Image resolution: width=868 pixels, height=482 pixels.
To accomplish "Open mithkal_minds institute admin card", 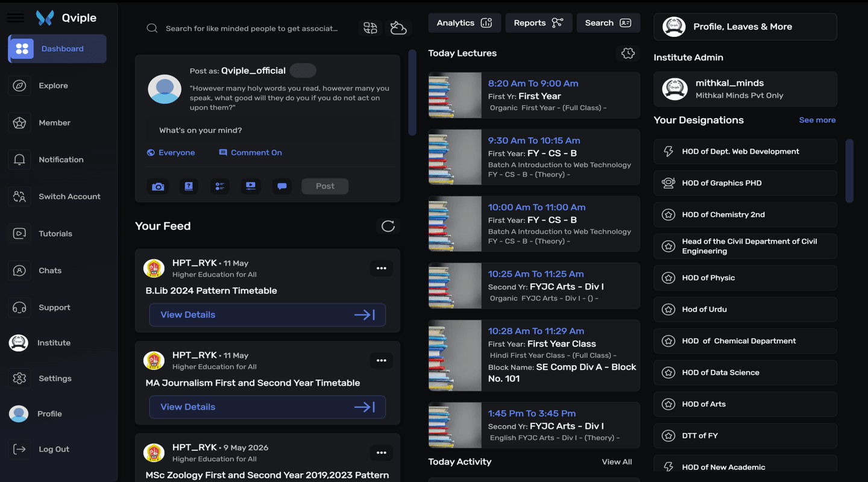I will (x=745, y=89).
